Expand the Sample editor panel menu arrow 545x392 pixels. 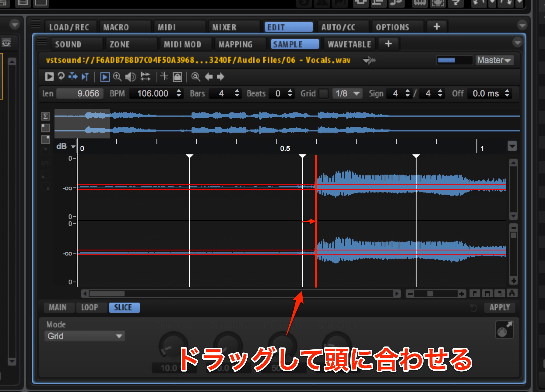coord(517,43)
